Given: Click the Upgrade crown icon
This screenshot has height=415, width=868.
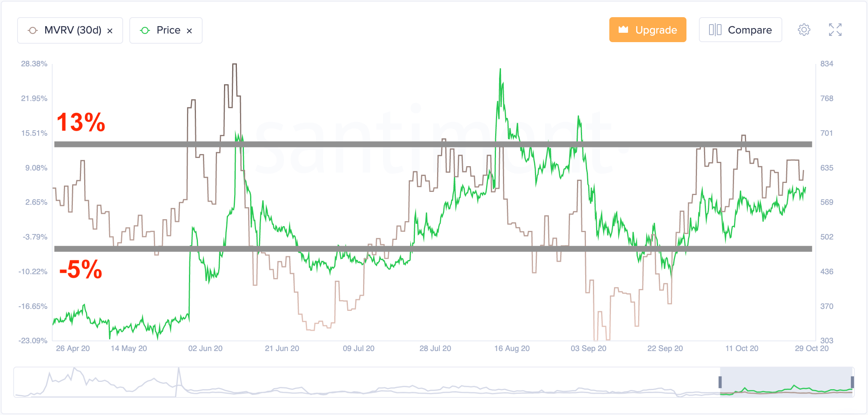Looking at the screenshot, I should point(623,29).
